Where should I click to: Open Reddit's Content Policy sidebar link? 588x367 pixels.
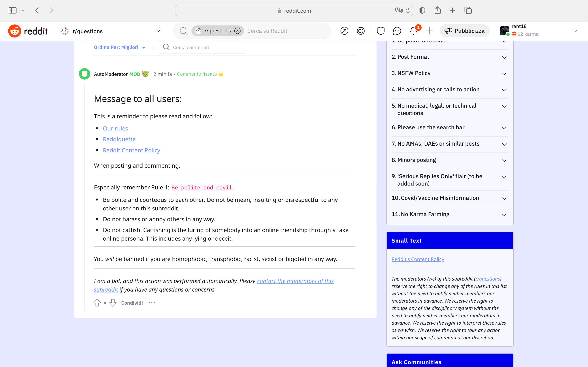pos(418,259)
